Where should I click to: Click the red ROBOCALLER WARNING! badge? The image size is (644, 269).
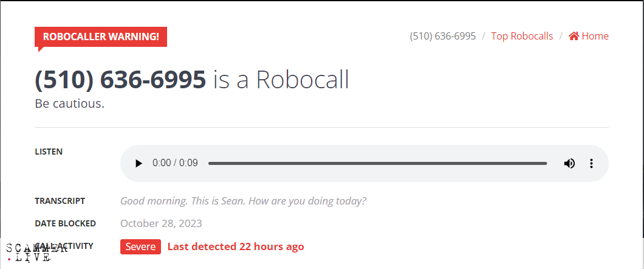[x=101, y=37]
